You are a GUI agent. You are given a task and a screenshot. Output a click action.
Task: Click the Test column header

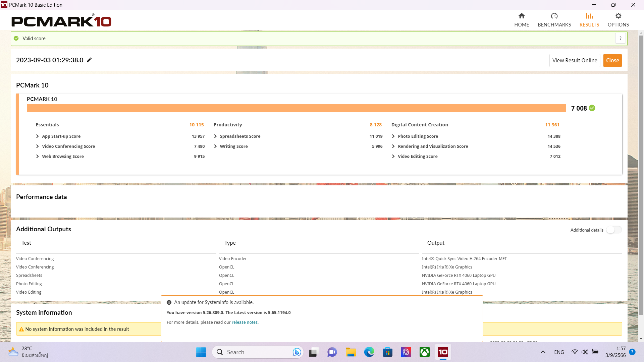click(26, 243)
